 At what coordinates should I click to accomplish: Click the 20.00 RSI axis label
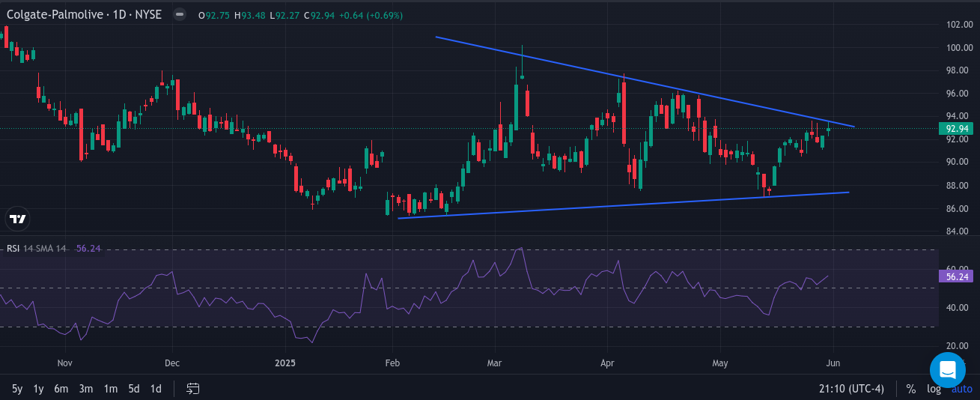958,345
